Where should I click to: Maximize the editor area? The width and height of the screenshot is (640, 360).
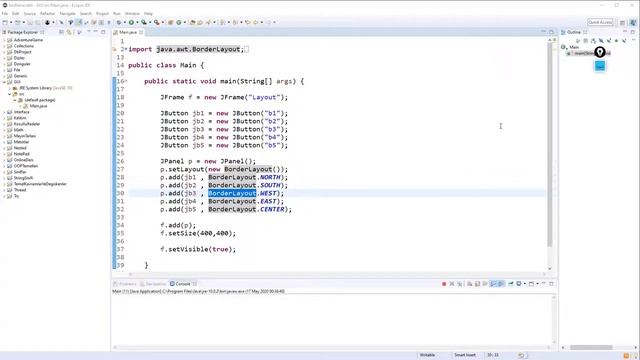(551, 32)
